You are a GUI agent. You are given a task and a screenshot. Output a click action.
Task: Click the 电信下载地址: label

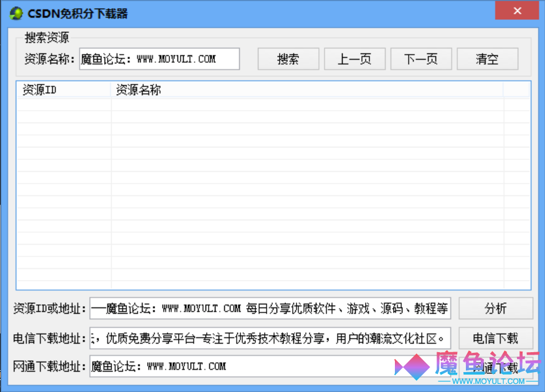[x=50, y=338]
